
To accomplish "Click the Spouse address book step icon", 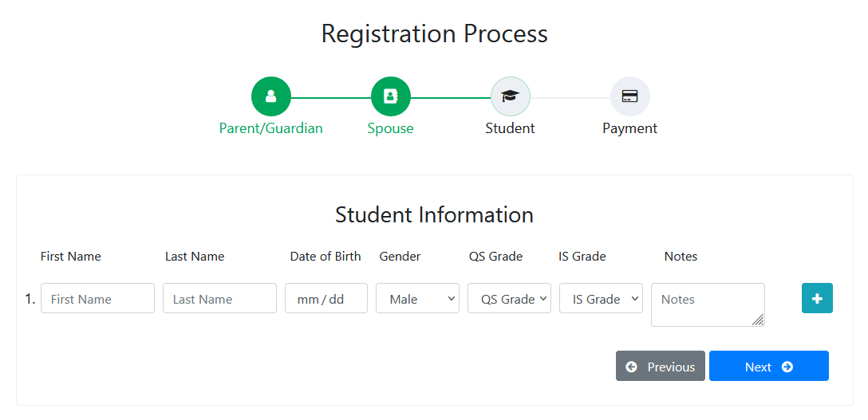I will point(390,96).
